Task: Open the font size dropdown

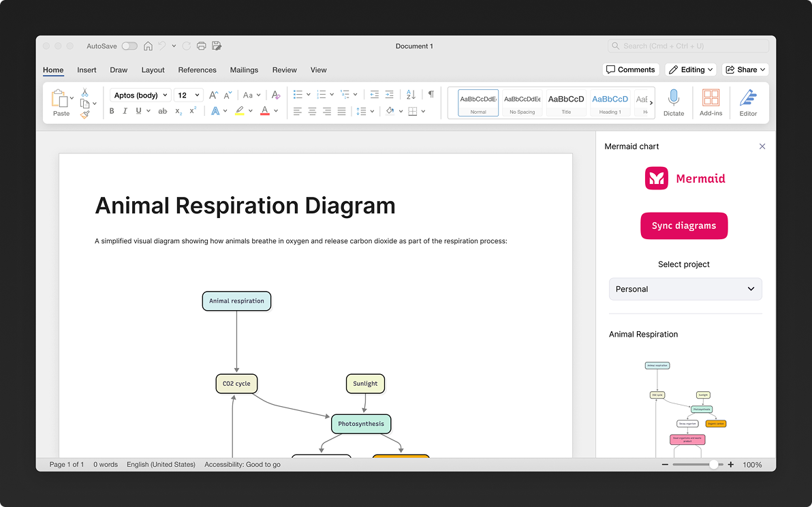Action: 188,95
